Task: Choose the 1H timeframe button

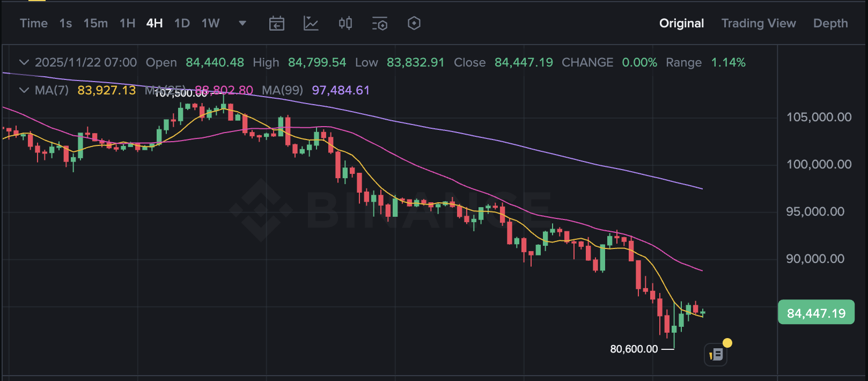Action: coord(127,24)
